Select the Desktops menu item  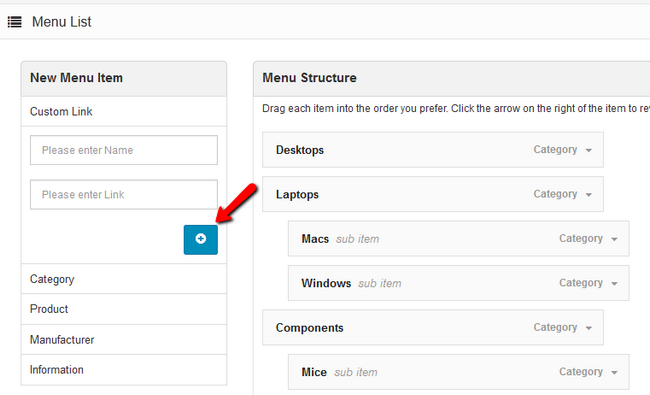click(x=433, y=150)
